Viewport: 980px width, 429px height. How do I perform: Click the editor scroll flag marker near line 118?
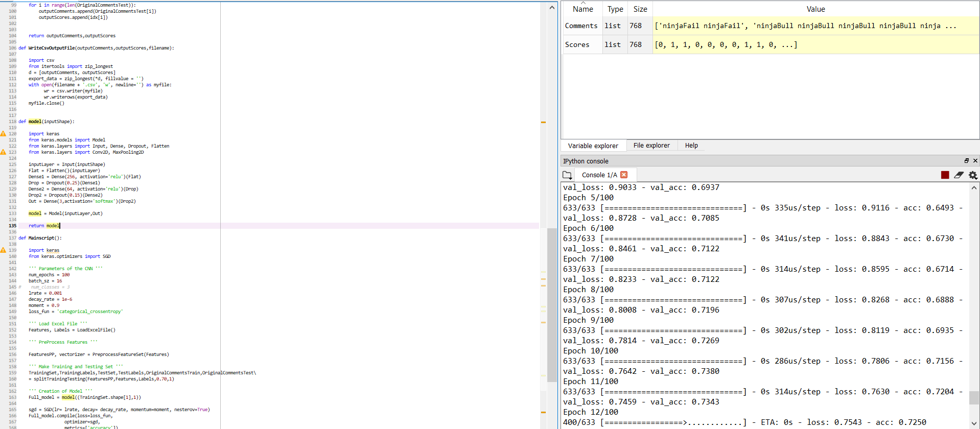[543, 122]
